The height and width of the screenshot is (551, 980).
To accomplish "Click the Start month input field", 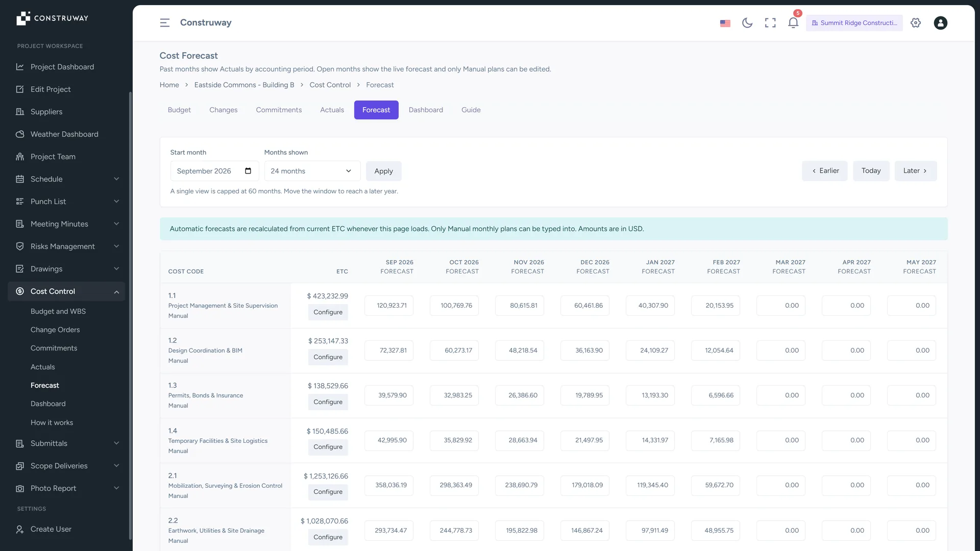I will click(x=214, y=171).
